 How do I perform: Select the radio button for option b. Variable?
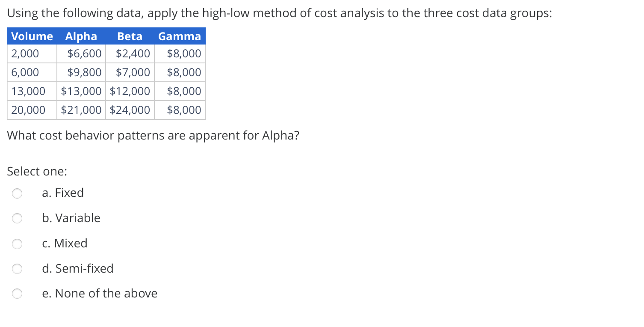tap(17, 218)
